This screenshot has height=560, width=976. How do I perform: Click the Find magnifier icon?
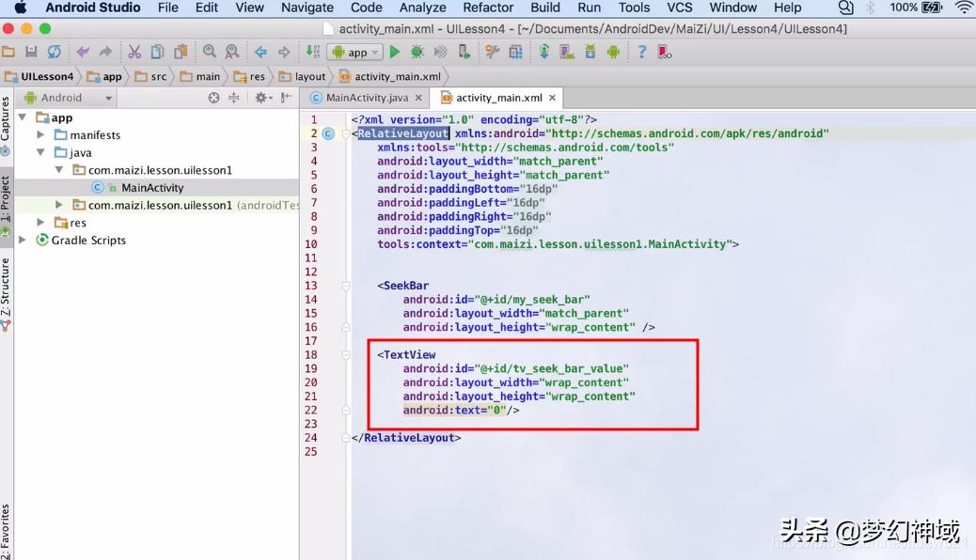point(209,53)
